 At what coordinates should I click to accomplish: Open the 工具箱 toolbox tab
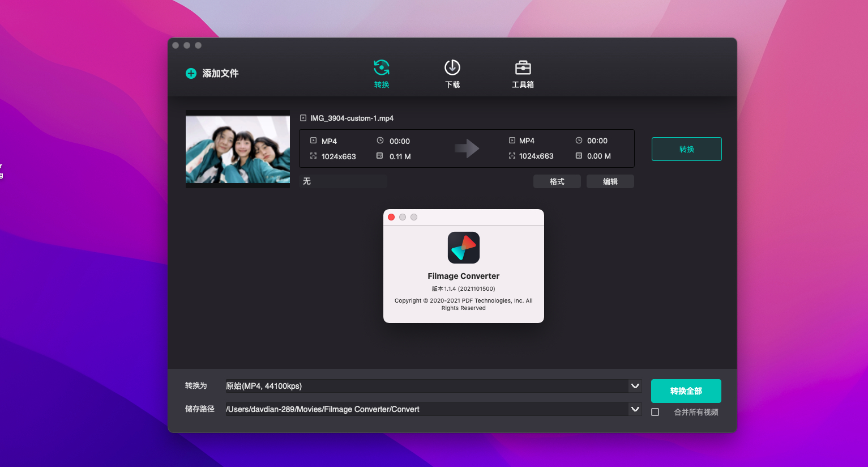523,74
